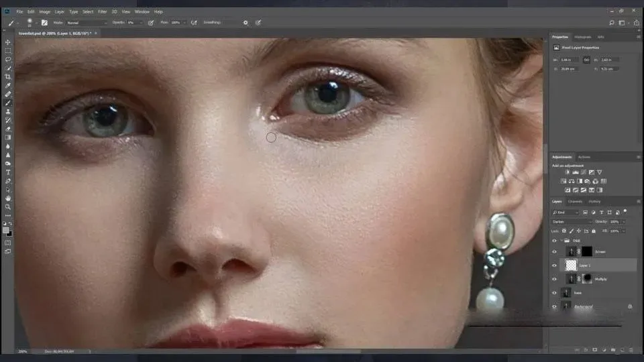Select the Zoom tool in toolbar
This screenshot has height=362, width=644.
(8, 206)
